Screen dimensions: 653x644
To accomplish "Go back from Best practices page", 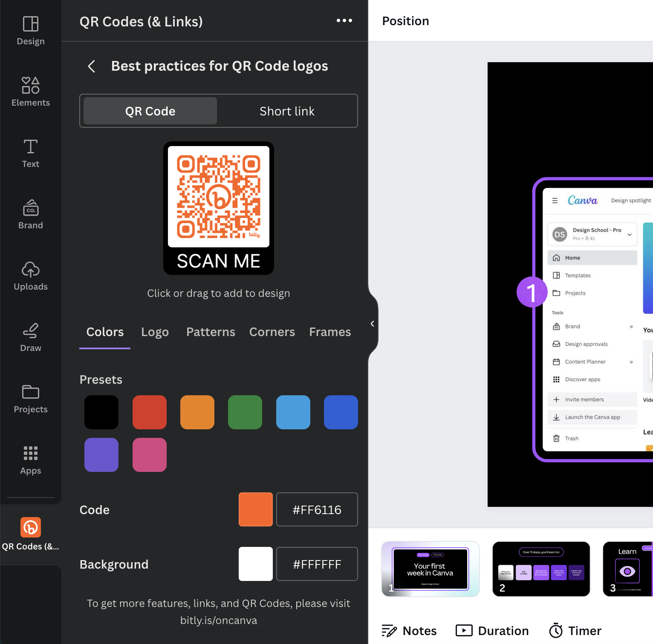I will [x=91, y=66].
